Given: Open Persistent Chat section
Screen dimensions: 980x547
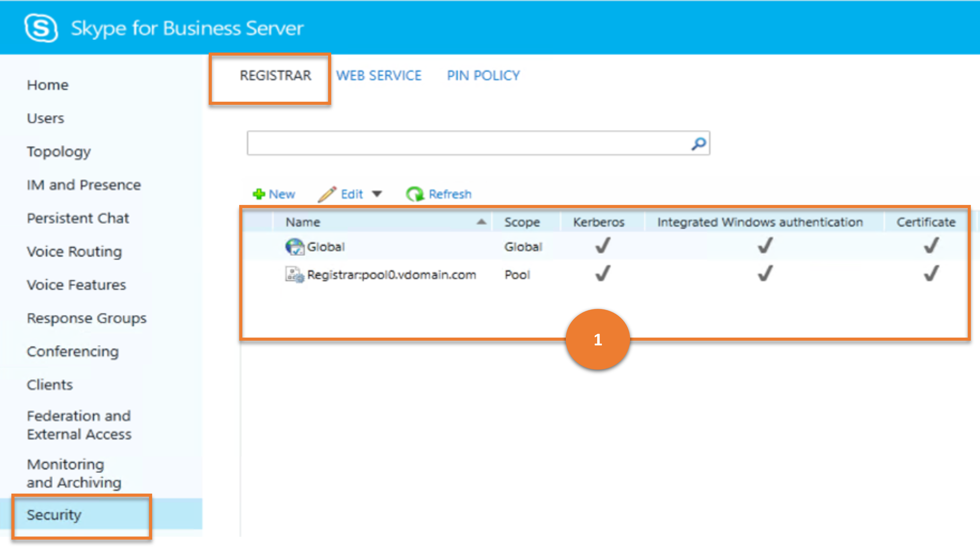Looking at the screenshot, I should (x=78, y=218).
